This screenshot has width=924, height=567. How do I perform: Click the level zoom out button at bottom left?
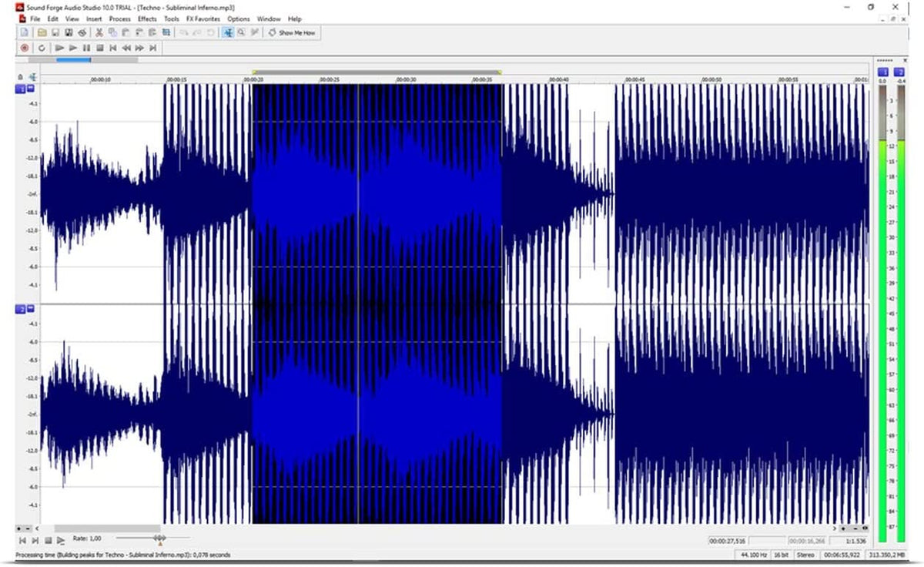28,528
